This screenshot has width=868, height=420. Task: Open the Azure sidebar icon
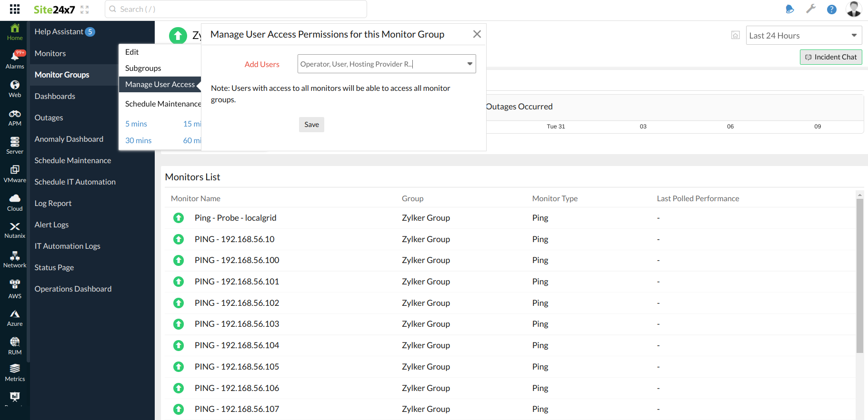click(x=15, y=318)
